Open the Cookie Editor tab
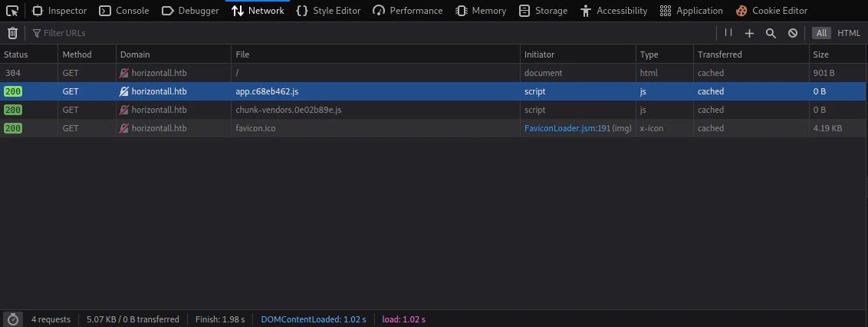The image size is (868, 327). tap(771, 11)
